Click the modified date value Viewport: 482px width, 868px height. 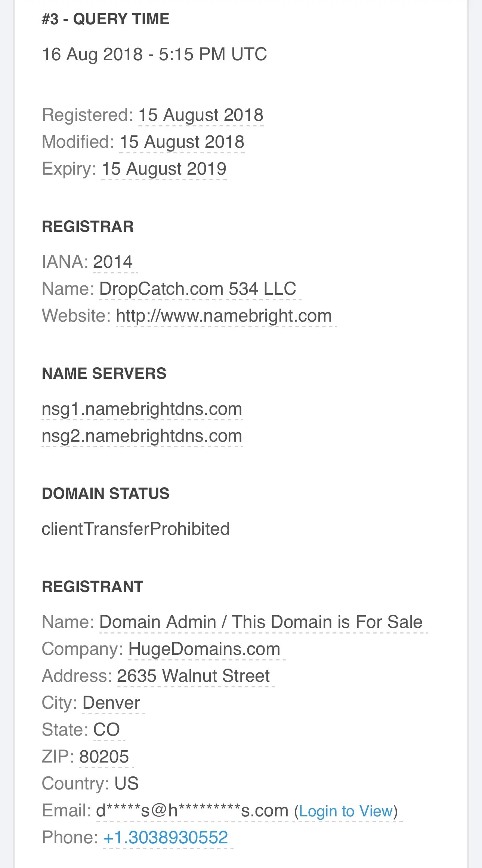point(182,142)
